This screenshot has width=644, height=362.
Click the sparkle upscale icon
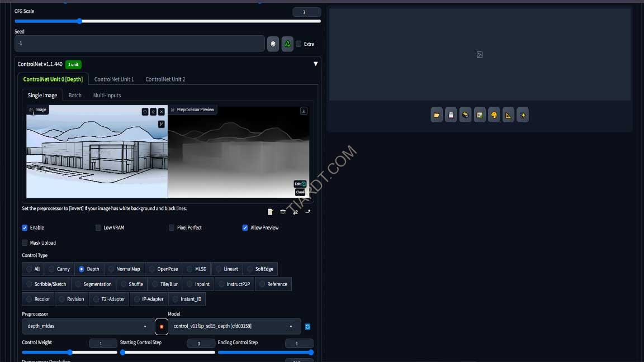(x=523, y=115)
